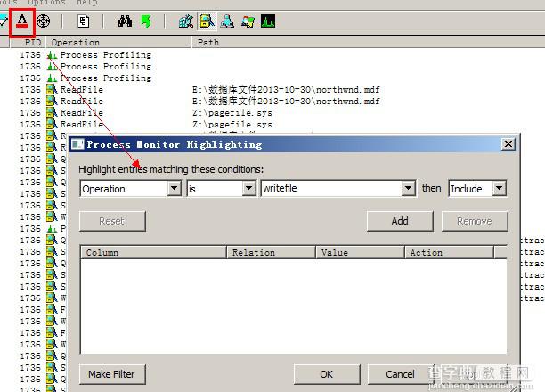The width and height of the screenshot is (545, 392).
Task: Open the Process Tree toolbar icon
Action: tap(84, 21)
